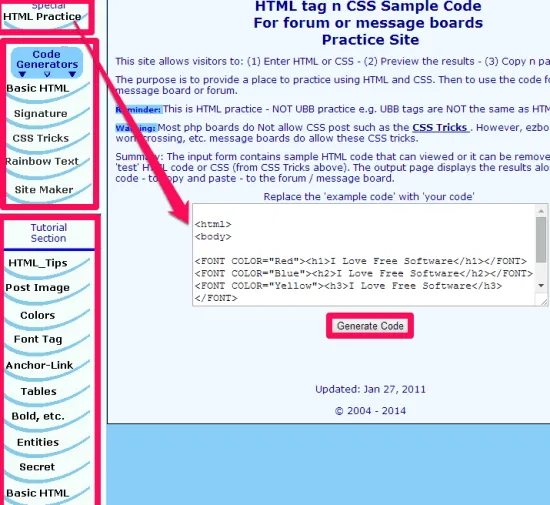Click the text area vertical scrollbar thumb
This screenshot has height=505, width=550.
coord(541,240)
